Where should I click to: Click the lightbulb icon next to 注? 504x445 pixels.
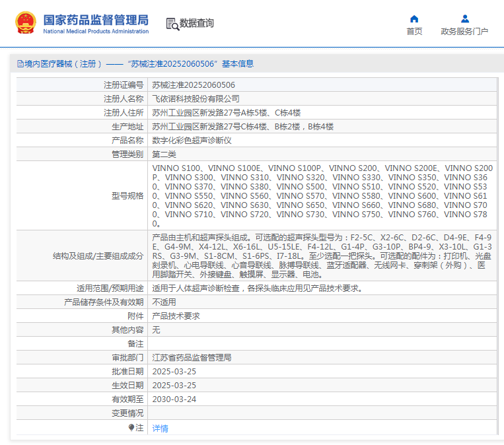(x=131, y=427)
